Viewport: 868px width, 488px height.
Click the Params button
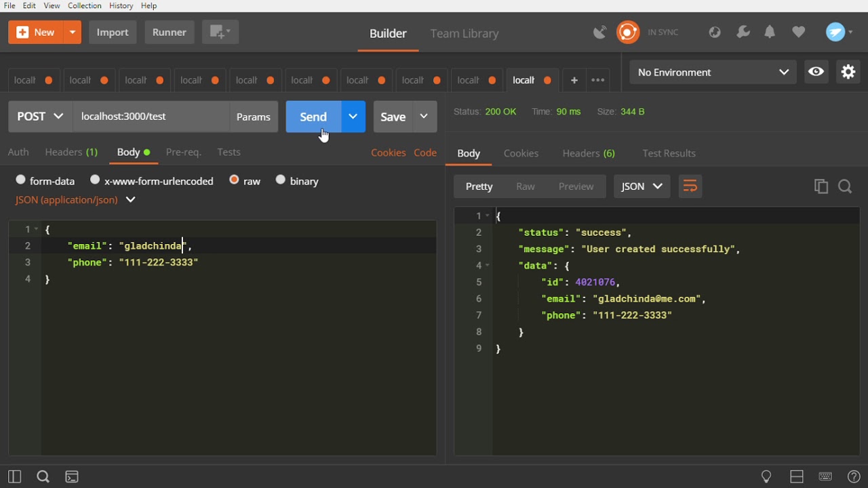tap(254, 117)
